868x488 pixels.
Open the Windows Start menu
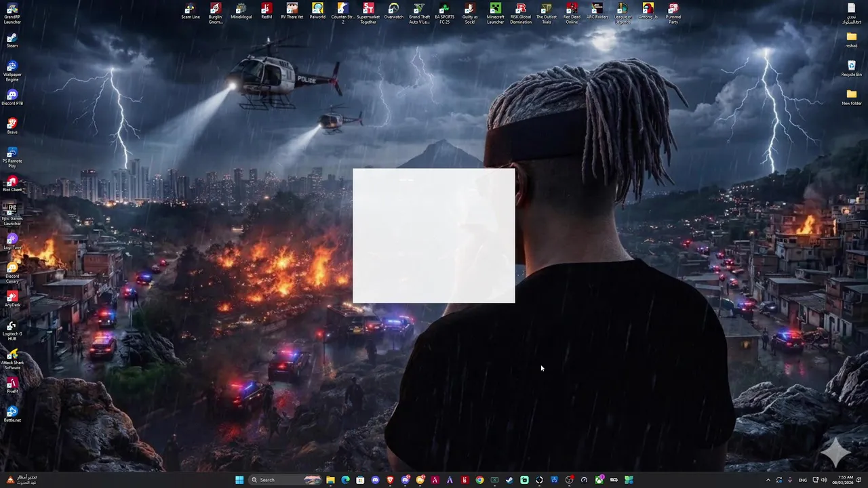(x=239, y=480)
